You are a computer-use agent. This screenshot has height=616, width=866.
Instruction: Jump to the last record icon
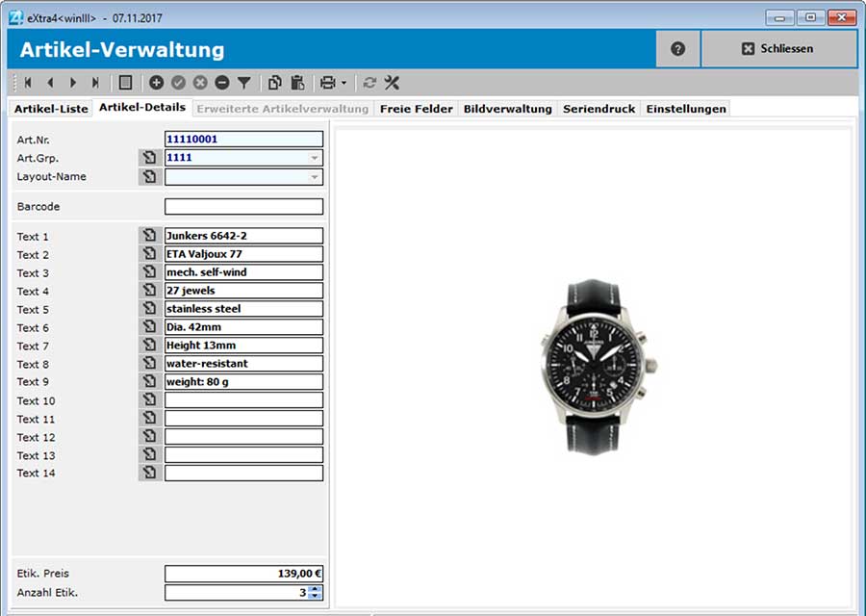tap(93, 82)
